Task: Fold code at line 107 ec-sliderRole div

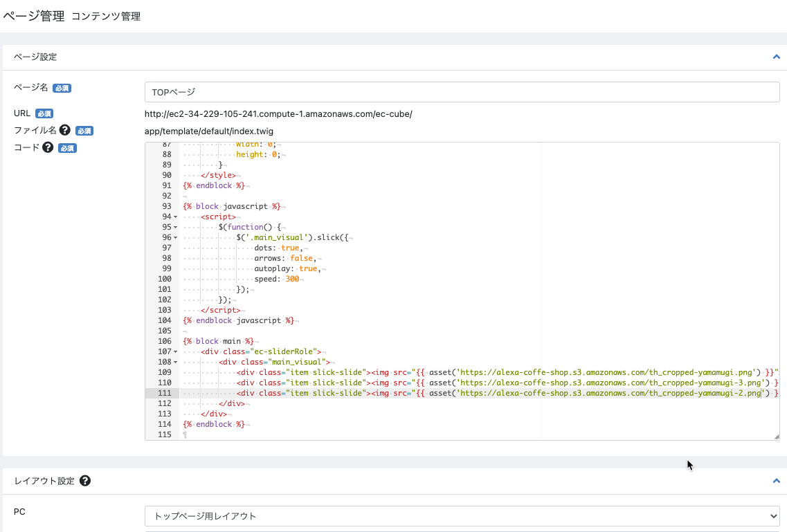Action: [176, 351]
